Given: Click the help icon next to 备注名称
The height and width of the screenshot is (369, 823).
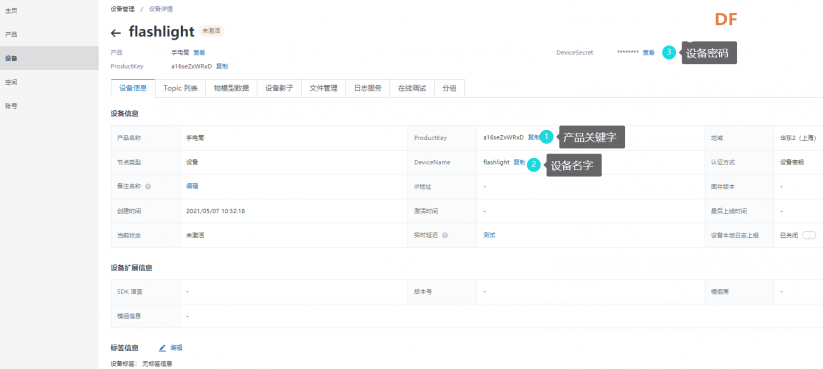Looking at the screenshot, I should 147,186.
